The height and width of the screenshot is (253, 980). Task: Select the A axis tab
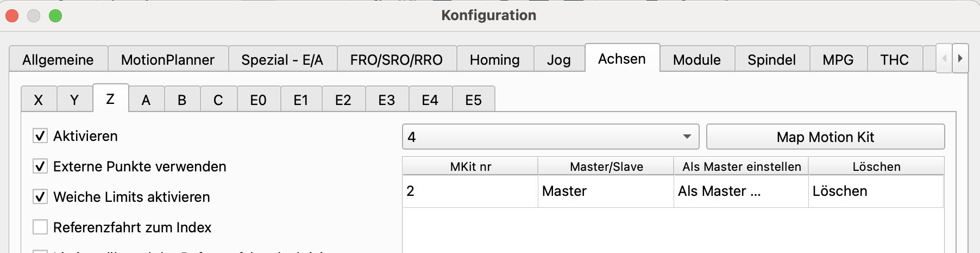(x=146, y=100)
